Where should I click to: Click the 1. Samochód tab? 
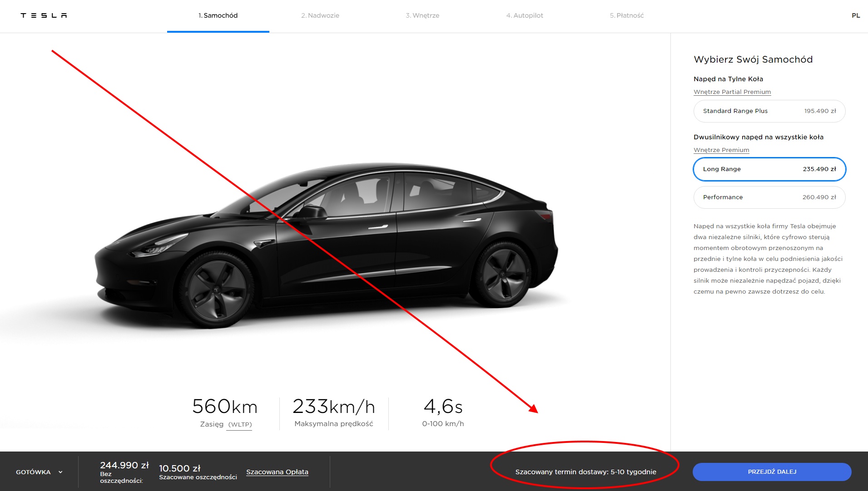pos(218,15)
